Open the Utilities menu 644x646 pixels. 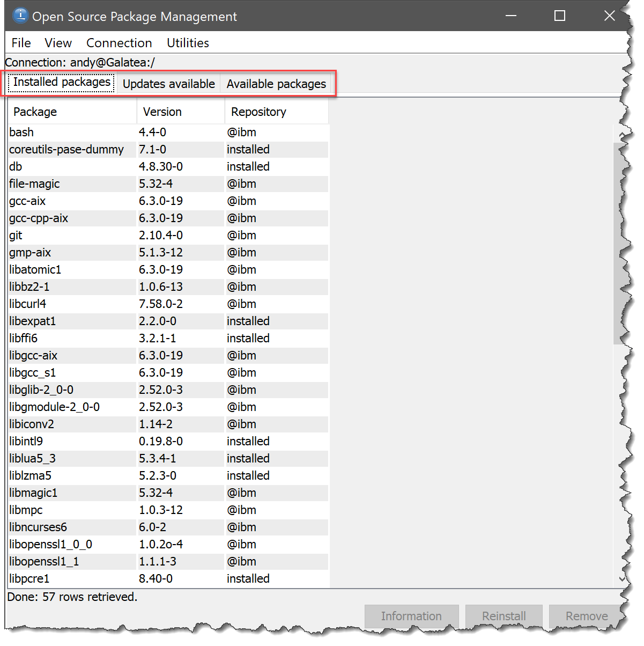(188, 43)
